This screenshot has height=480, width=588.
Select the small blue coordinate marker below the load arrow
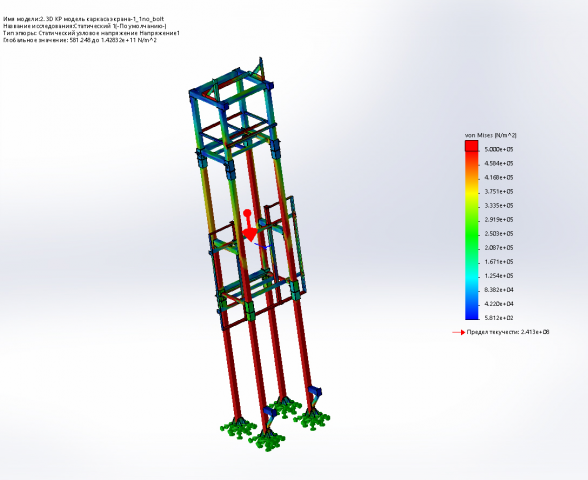(x=263, y=246)
